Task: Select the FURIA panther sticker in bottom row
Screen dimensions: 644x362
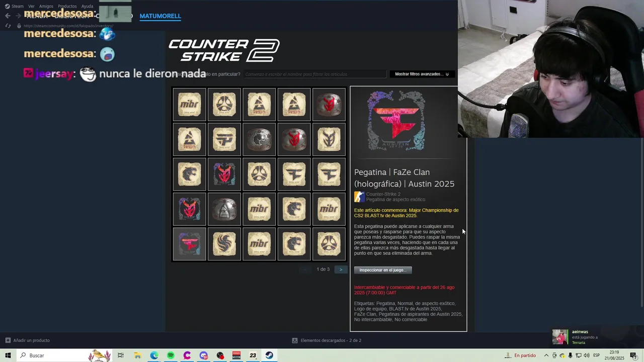Action: pyautogui.click(x=294, y=244)
